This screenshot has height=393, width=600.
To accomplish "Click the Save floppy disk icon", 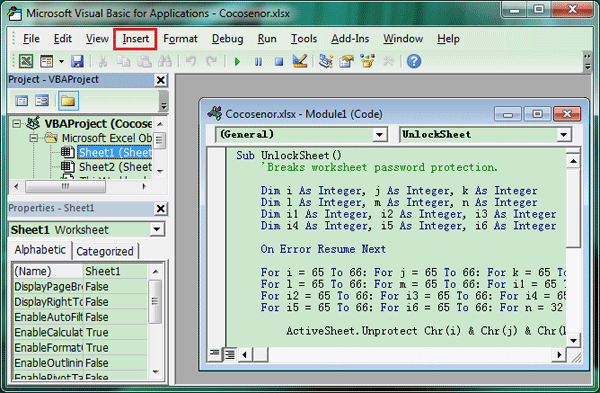I will click(x=77, y=61).
